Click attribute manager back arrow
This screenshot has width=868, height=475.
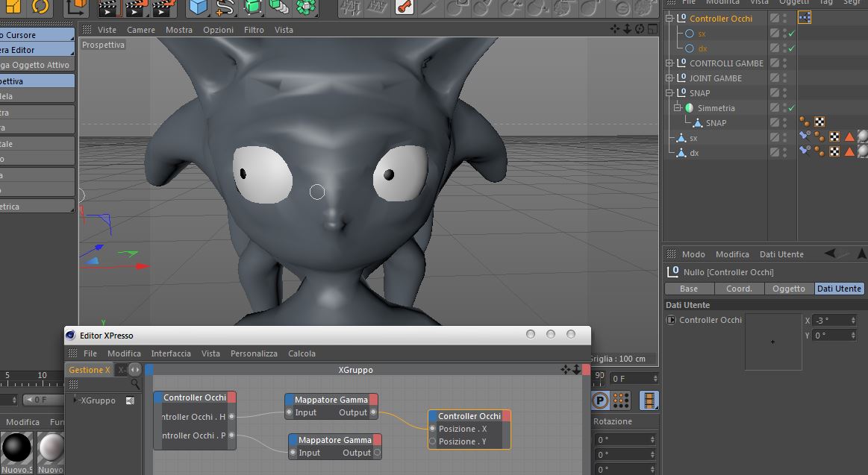click(x=831, y=254)
